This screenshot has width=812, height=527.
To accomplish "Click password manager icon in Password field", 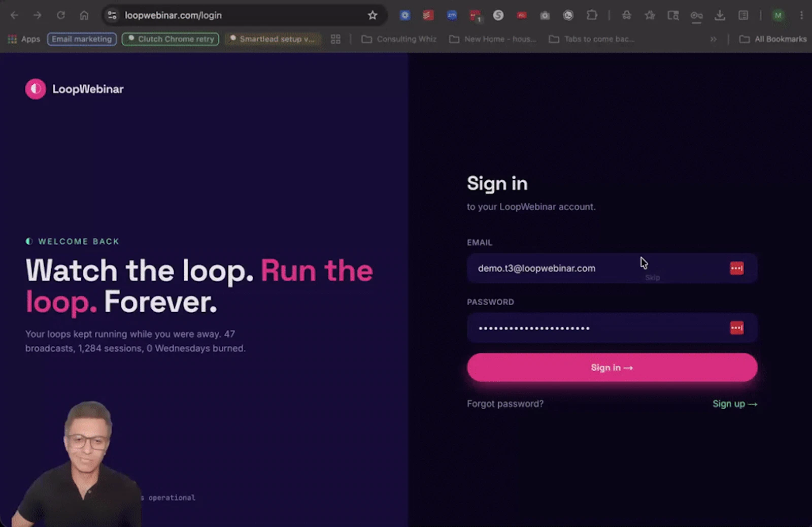I will 737,328.
